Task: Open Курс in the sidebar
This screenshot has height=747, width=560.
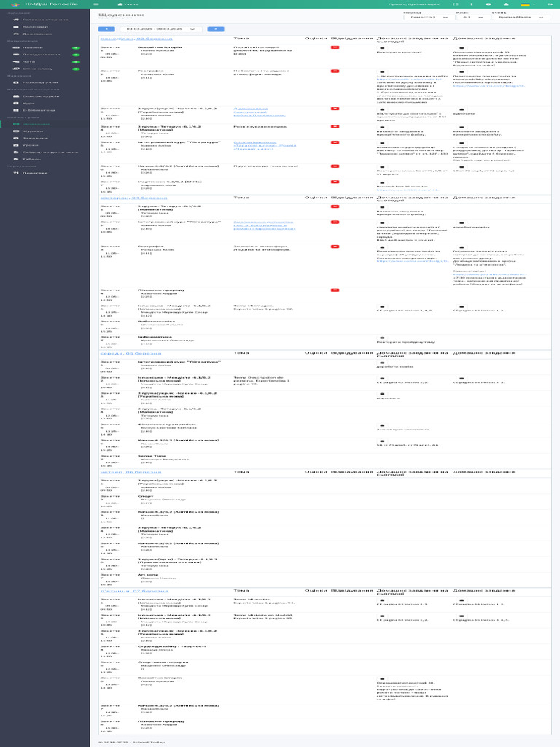Action: point(44,104)
